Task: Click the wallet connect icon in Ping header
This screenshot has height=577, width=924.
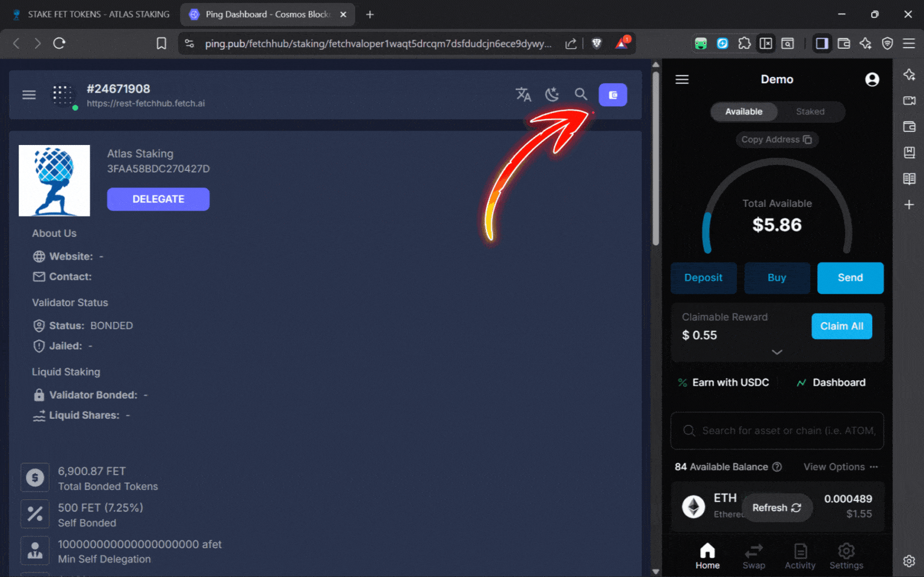Action: click(x=613, y=95)
